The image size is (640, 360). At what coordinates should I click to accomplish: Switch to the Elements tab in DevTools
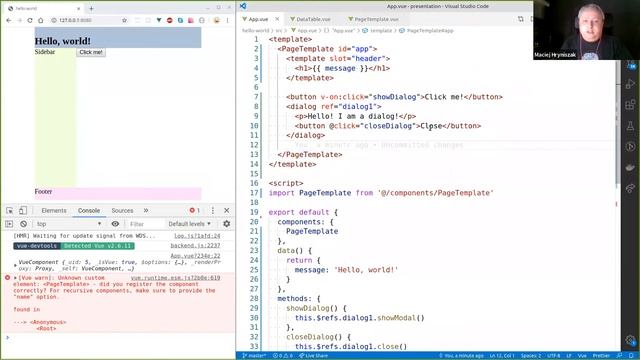click(x=54, y=211)
